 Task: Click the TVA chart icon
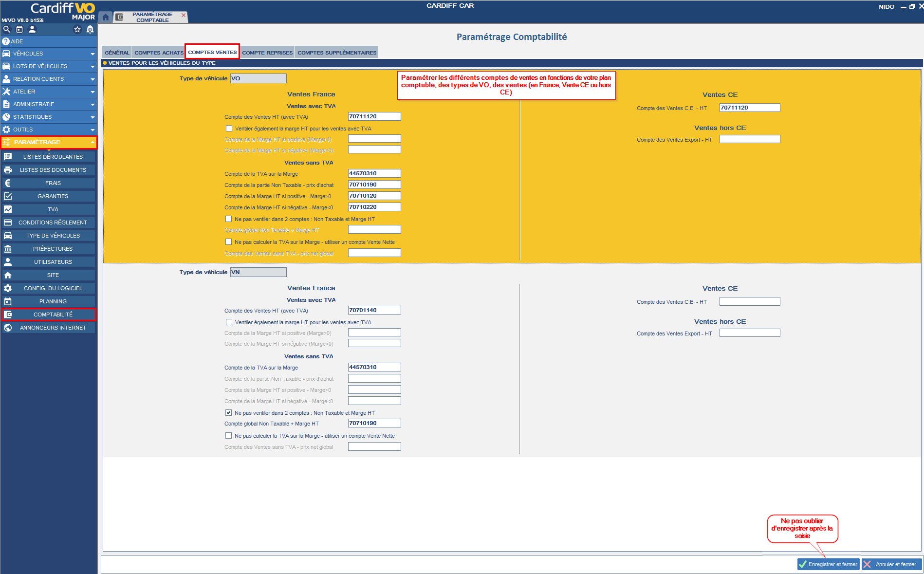(8, 209)
